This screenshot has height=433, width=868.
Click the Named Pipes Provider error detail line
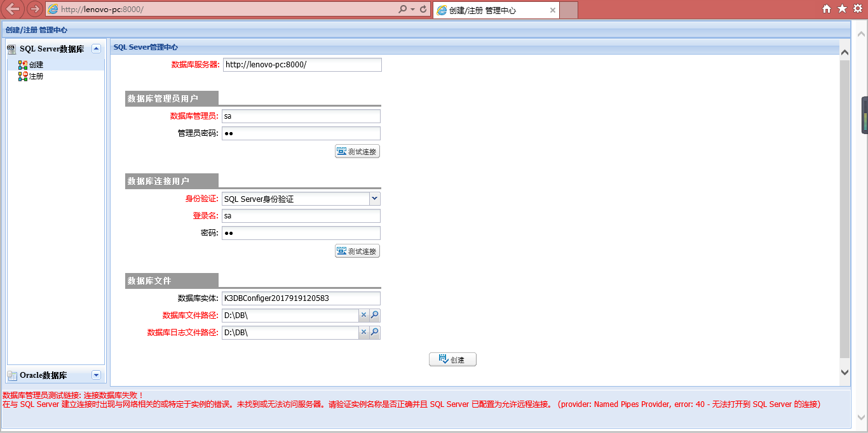tap(412, 404)
